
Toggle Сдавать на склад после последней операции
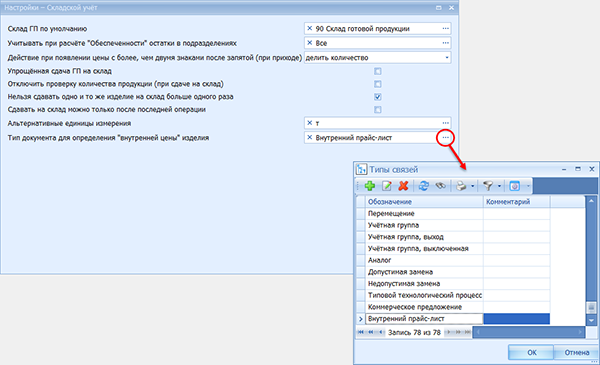pyautogui.click(x=378, y=110)
